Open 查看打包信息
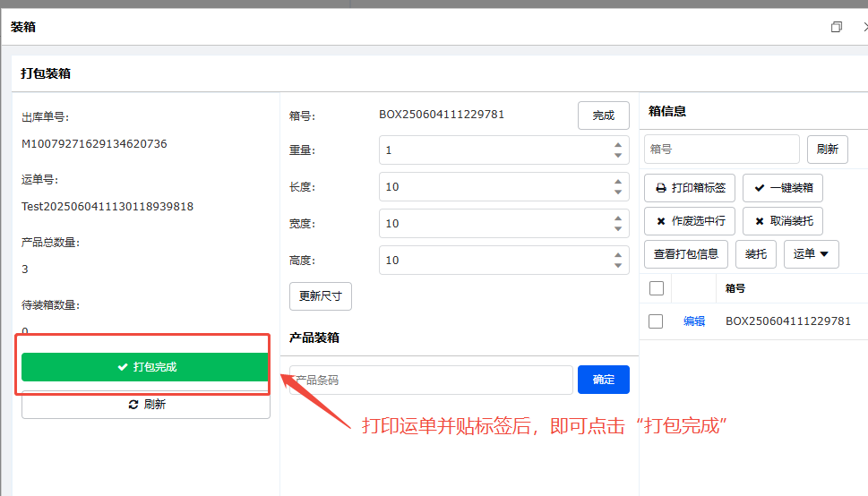This screenshot has height=496, width=868. tap(686, 254)
